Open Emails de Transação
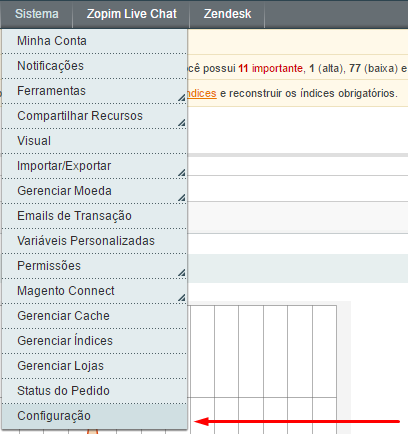This screenshot has height=434, width=408. 94,216
